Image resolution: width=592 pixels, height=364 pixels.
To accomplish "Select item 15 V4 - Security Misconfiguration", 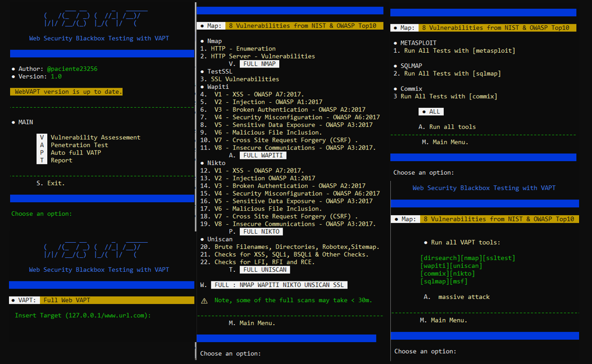I will tap(290, 193).
